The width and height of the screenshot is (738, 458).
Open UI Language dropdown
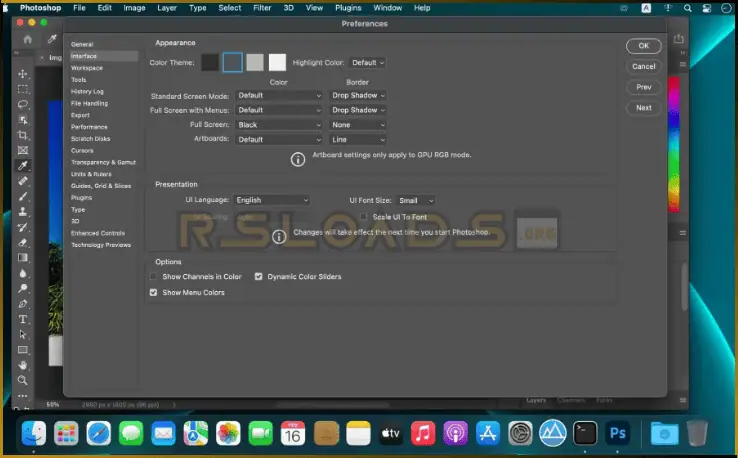click(x=272, y=200)
